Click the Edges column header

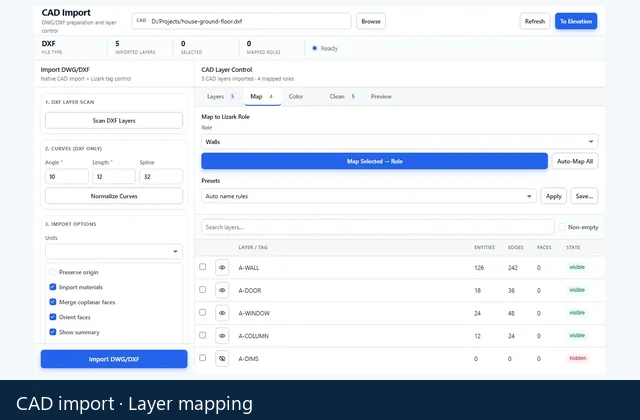pyautogui.click(x=516, y=247)
